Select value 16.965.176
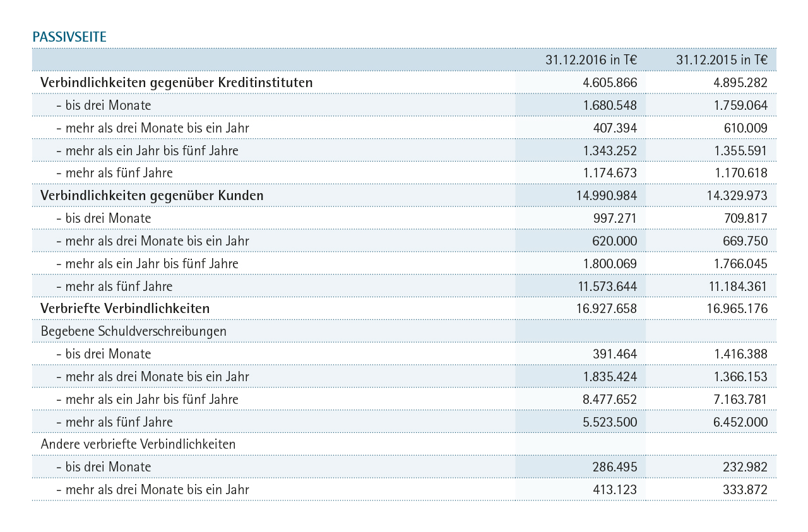Viewport: 808px width, 532px height. 737,309
